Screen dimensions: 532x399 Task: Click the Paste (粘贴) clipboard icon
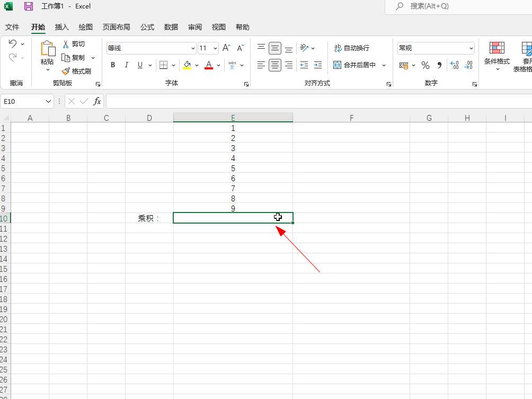pyautogui.click(x=47, y=50)
